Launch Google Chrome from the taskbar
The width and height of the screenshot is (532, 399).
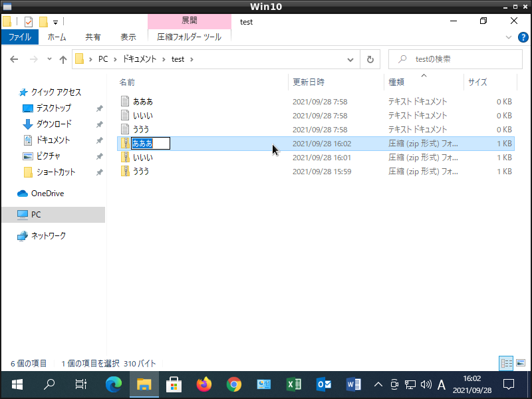pos(234,384)
